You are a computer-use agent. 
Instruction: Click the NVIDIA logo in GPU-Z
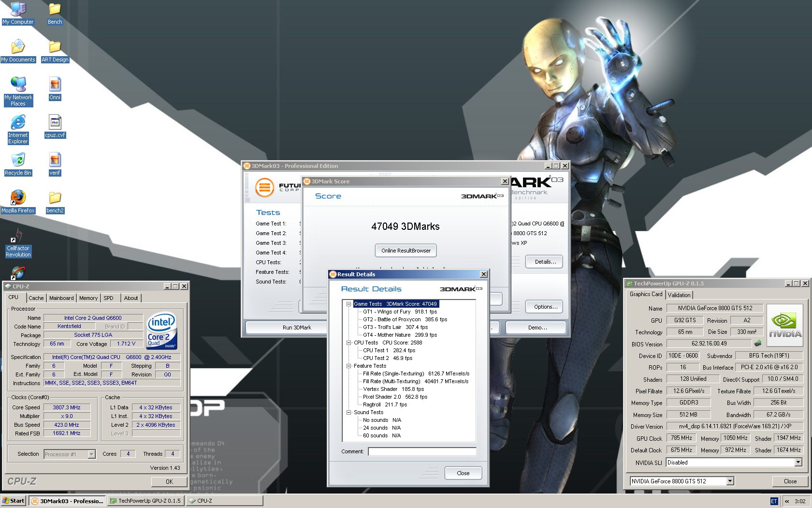click(785, 326)
